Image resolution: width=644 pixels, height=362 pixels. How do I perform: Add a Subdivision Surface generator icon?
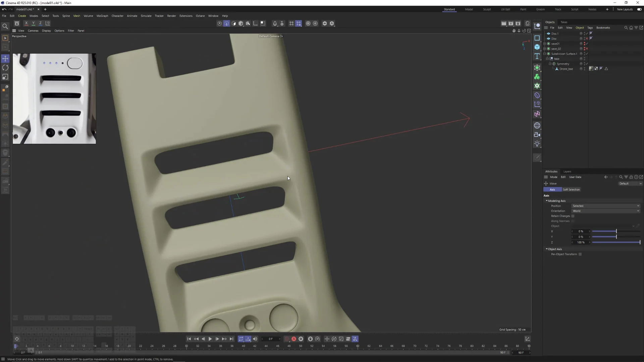click(x=537, y=68)
